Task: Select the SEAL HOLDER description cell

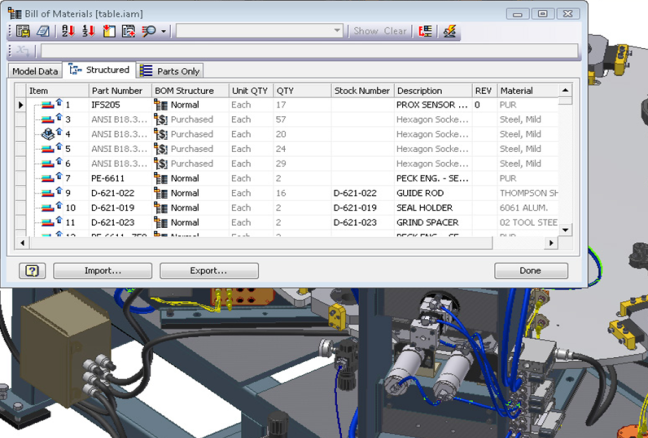Action: pyautogui.click(x=433, y=208)
